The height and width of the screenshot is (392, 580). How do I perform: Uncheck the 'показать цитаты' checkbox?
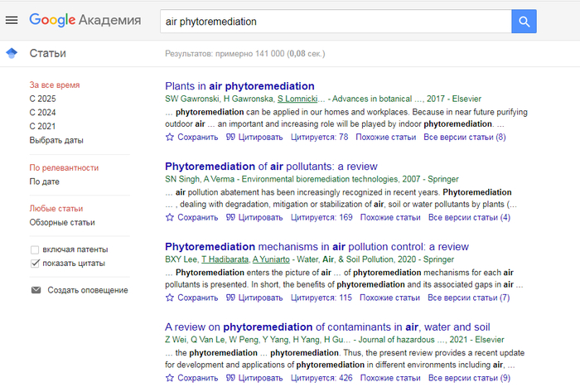pyautogui.click(x=35, y=264)
